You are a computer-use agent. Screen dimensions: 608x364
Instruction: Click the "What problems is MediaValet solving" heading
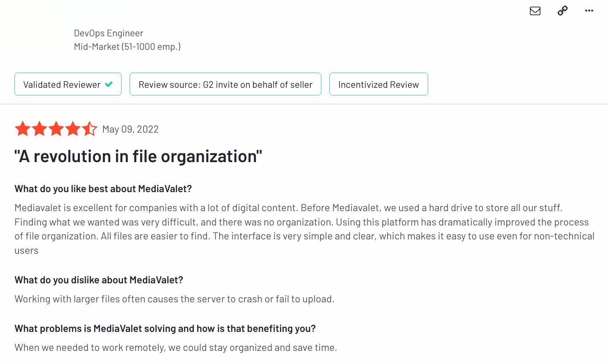pos(165,329)
